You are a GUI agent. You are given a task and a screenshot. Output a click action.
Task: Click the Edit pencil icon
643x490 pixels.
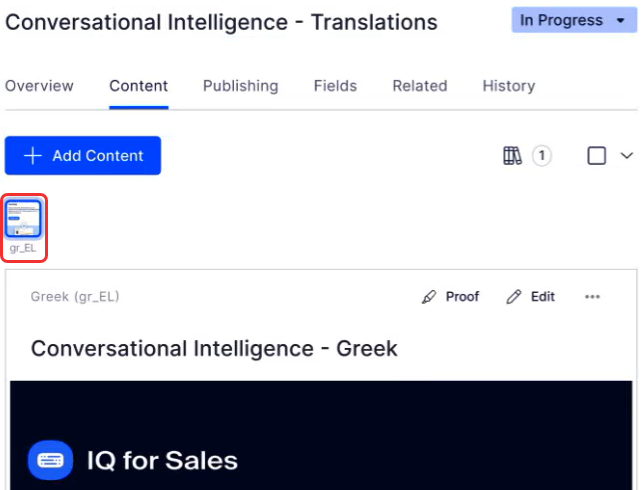click(x=515, y=297)
